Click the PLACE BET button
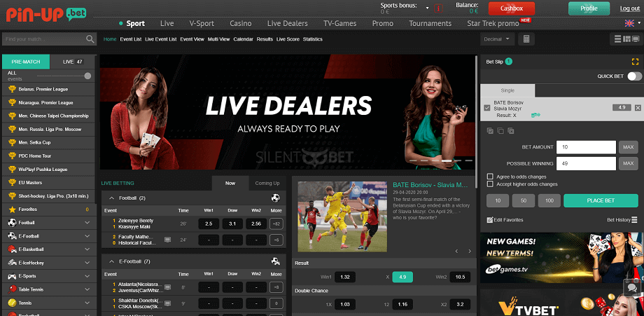The height and width of the screenshot is (316, 644). coord(601,200)
